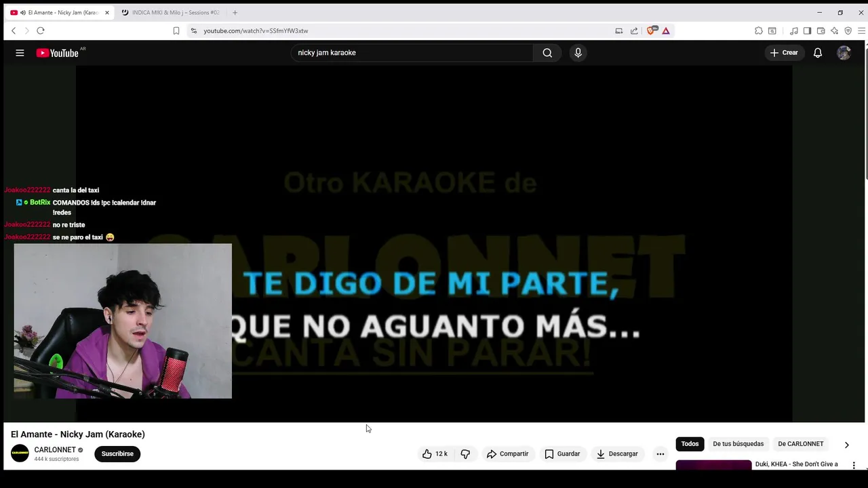868x488 pixels.
Task: Select the De CARLONNET chip
Action: coord(800,444)
